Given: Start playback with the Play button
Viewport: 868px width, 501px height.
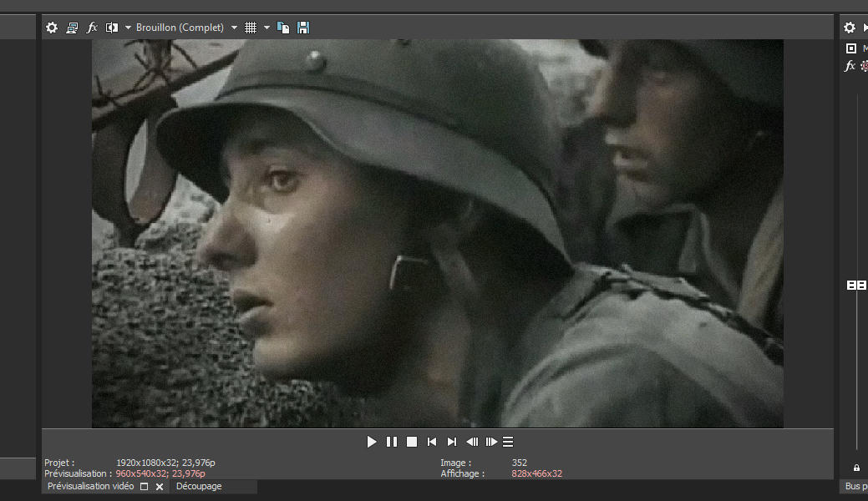Looking at the screenshot, I should (372, 442).
